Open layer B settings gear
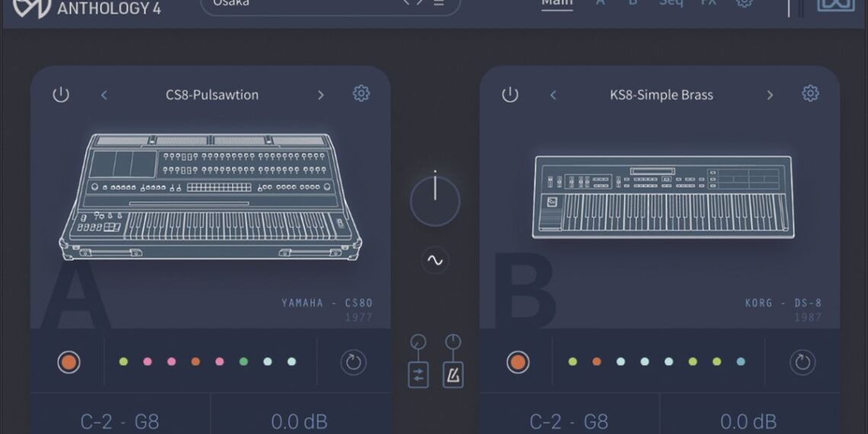Viewport: 868px width, 434px height. click(x=810, y=94)
